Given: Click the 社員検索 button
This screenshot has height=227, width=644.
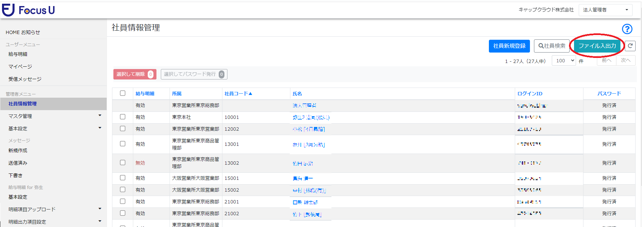Looking at the screenshot, I should (x=551, y=46).
